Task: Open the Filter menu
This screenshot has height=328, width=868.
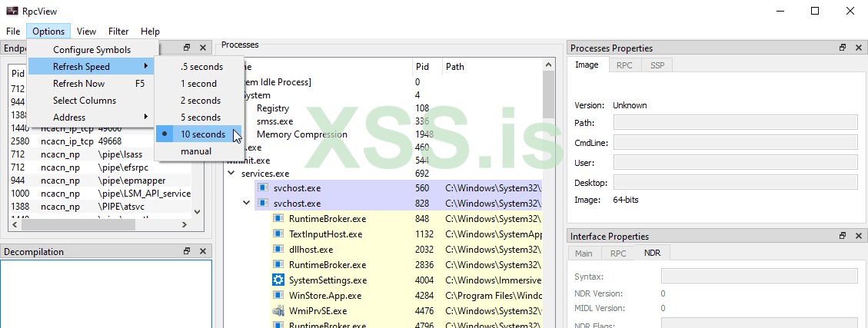Action: tap(118, 31)
